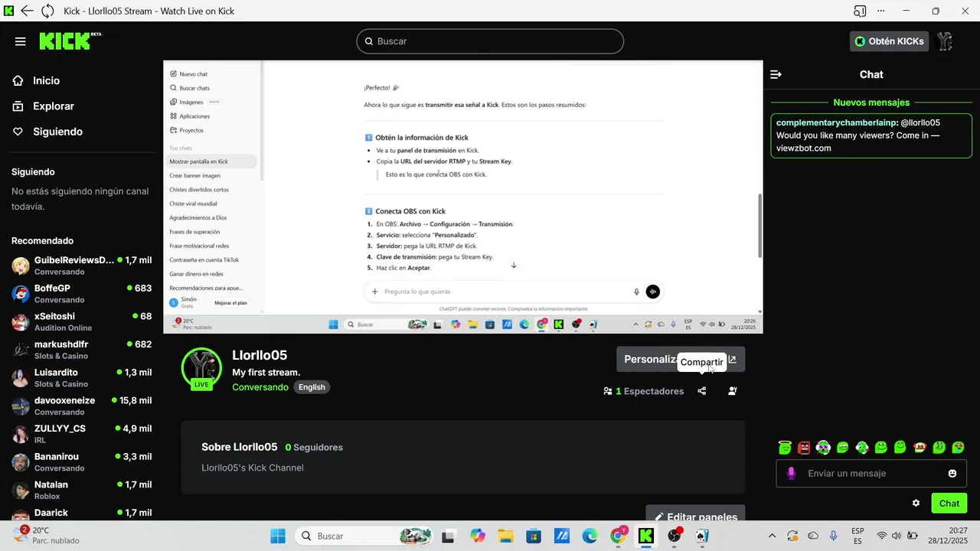Go back with the title bar arrow
The height and width of the screenshot is (551, 980).
[28, 11]
